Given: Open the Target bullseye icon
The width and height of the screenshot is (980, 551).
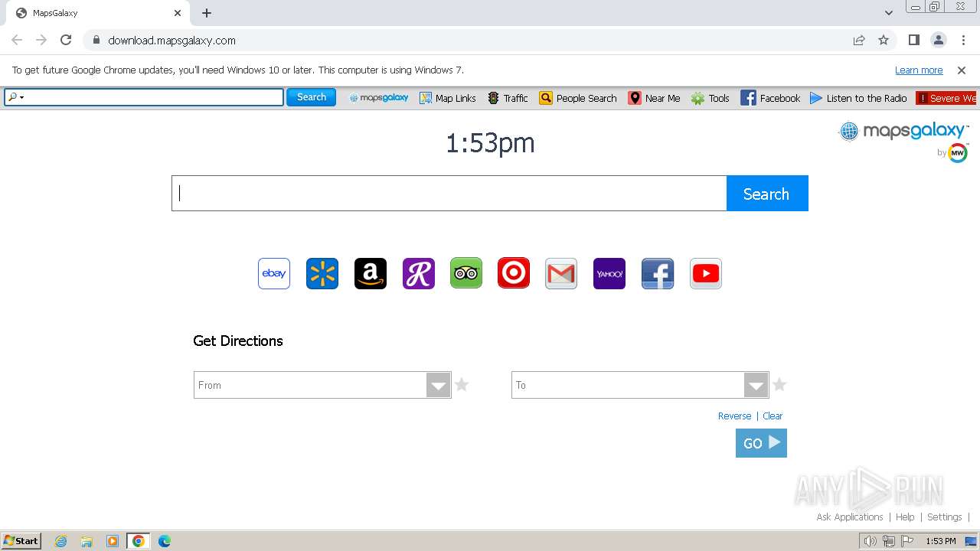Looking at the screenshot, I should pyautogui.click(x=514, y=273).
